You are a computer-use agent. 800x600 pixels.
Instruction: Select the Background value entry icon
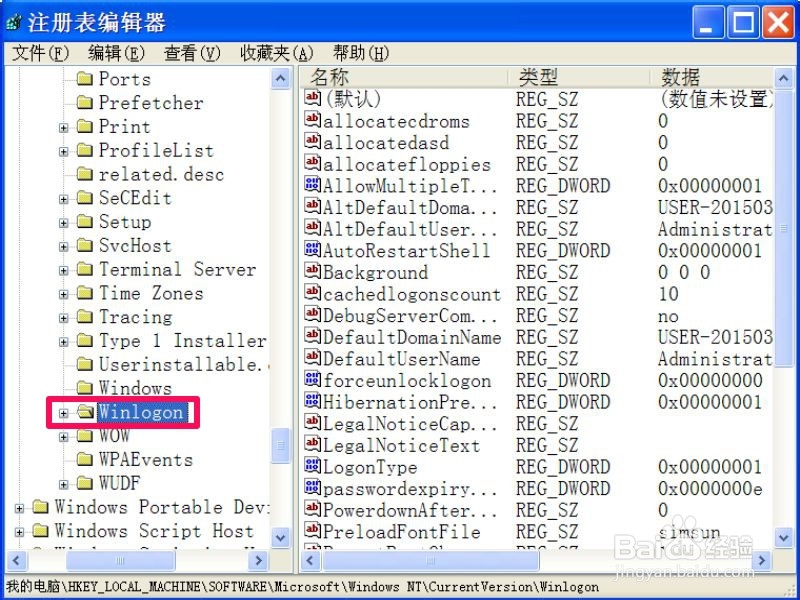pyautogui.click(x=312, y=272)
